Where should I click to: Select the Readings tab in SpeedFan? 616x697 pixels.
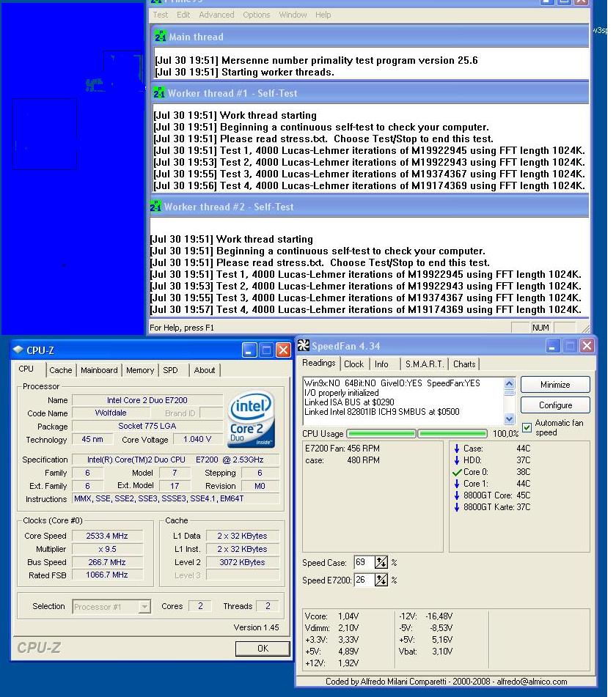[x=318, y=363]
